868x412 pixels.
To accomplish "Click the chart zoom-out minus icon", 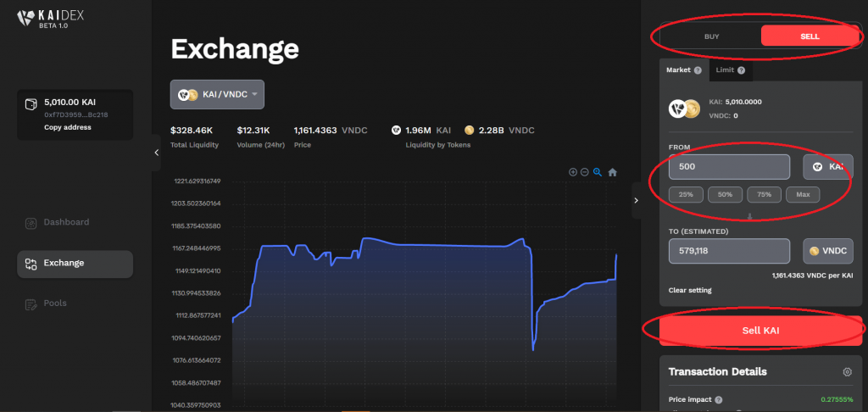I will point(584,172).
